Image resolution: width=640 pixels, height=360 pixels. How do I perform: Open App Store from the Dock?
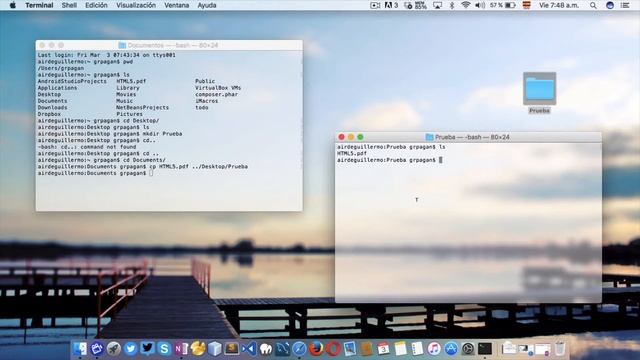click(451, 349)
